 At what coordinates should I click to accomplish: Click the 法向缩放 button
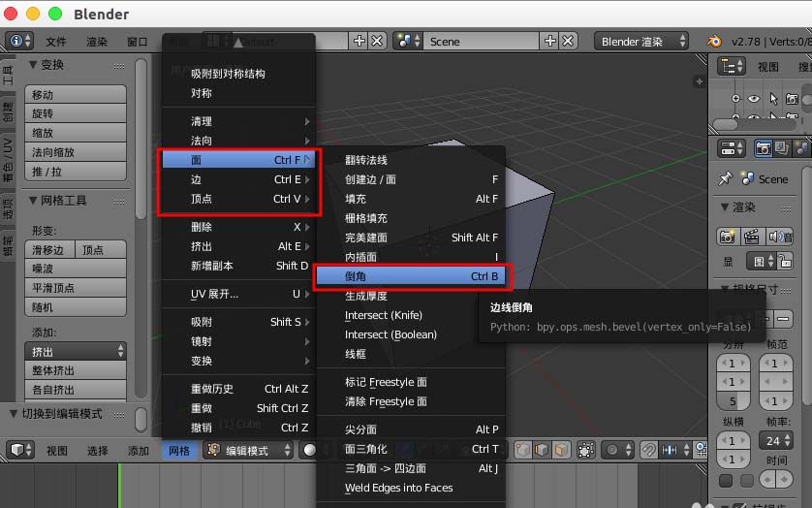pyautogui.click(x=76, y=152)
